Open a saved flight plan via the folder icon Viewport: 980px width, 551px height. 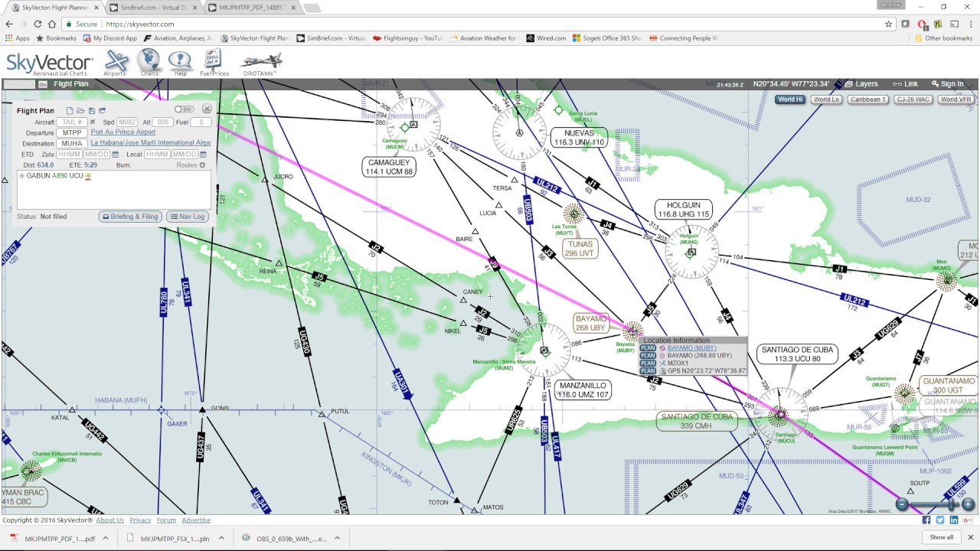point(80,111)
